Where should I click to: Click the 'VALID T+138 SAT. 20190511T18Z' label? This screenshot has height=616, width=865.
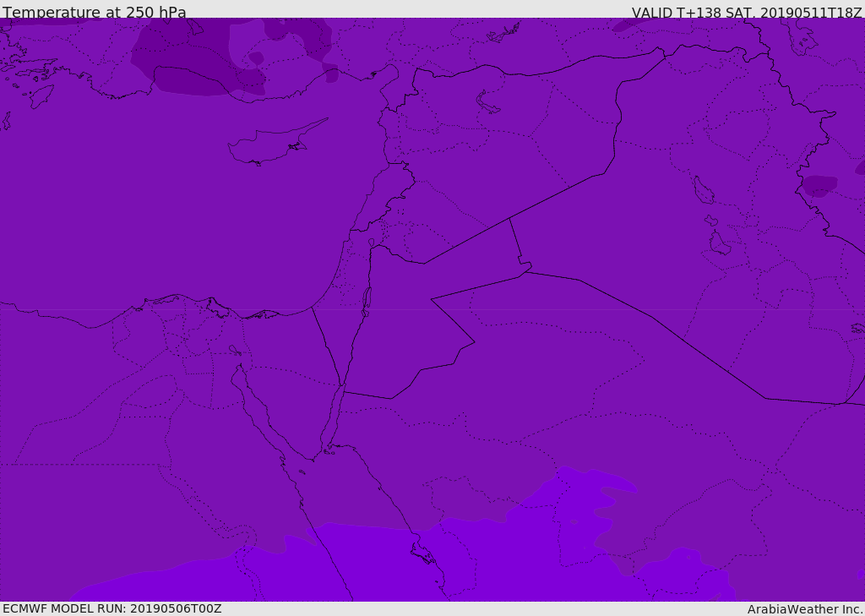tap(747, 12)
